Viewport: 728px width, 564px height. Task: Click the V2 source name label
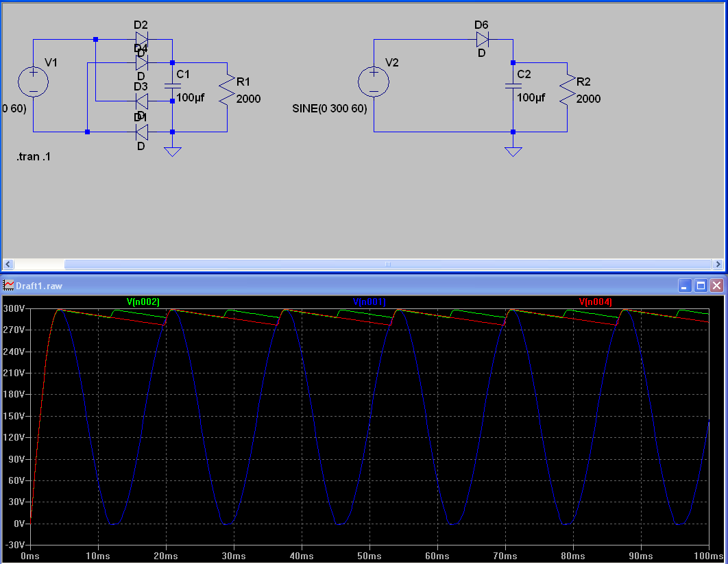pyautogui.click(x=392, y=62)
